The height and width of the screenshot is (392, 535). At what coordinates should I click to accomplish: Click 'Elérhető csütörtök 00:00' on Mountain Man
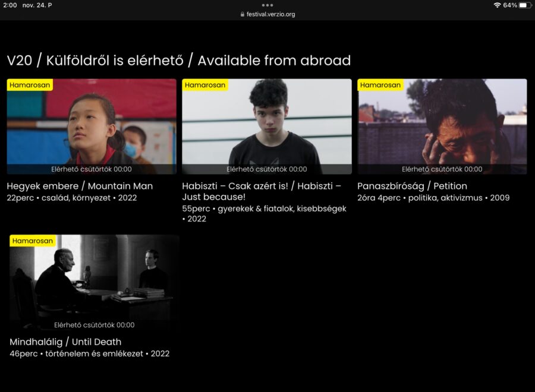pos(92,169)
